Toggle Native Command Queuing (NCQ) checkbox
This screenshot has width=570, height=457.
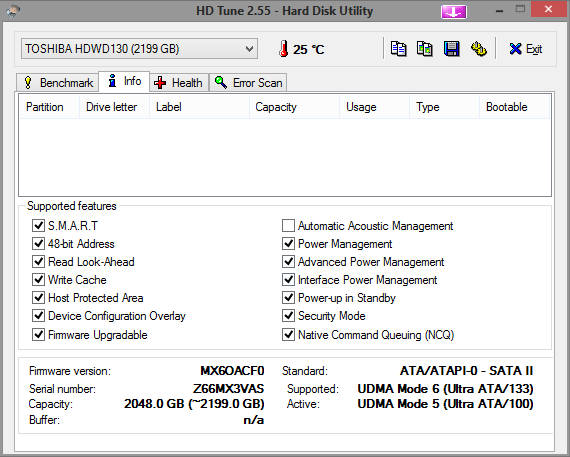point(288,334)
